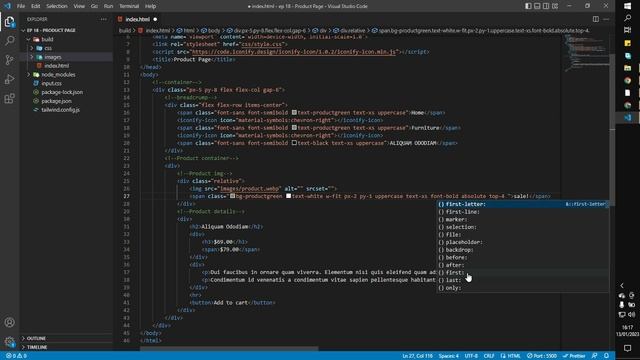The width and height of the screenshot is (640, 360).
Task: Select first-line: autocomplete suggestion
Action: tap(523, 212)
